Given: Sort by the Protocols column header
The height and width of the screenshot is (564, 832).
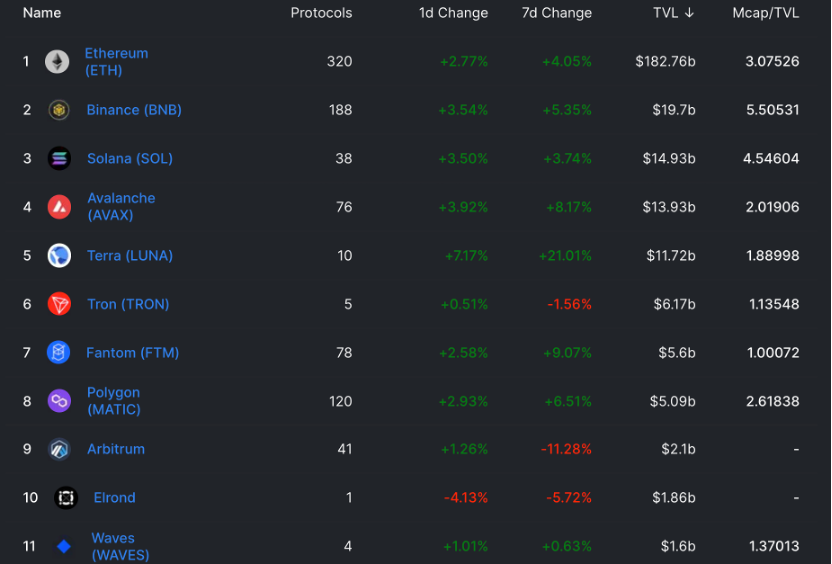Looking at the screenshot, I should 321,13.
